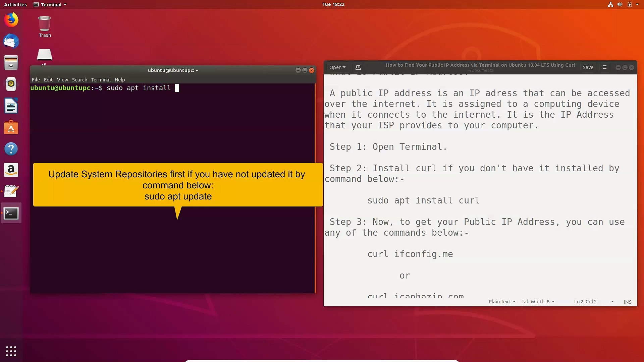The width and height of the screenshot is (644, 362).
Task: Launch Thunderbird mail from dock
Action: pos(11,42)
